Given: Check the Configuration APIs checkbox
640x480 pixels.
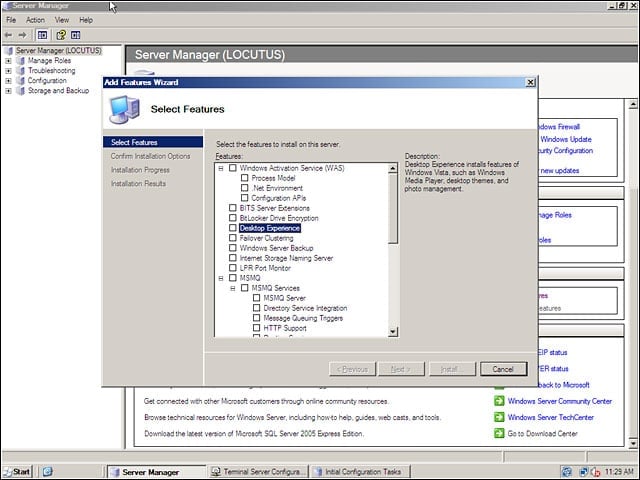Looking at the screenshot, I should point(244,198).
